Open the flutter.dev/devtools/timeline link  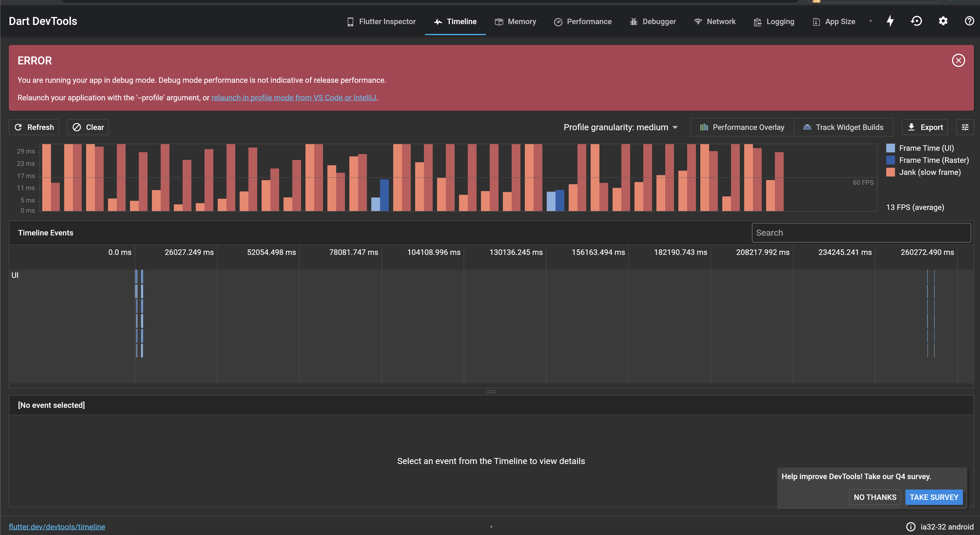pos(57,527)
